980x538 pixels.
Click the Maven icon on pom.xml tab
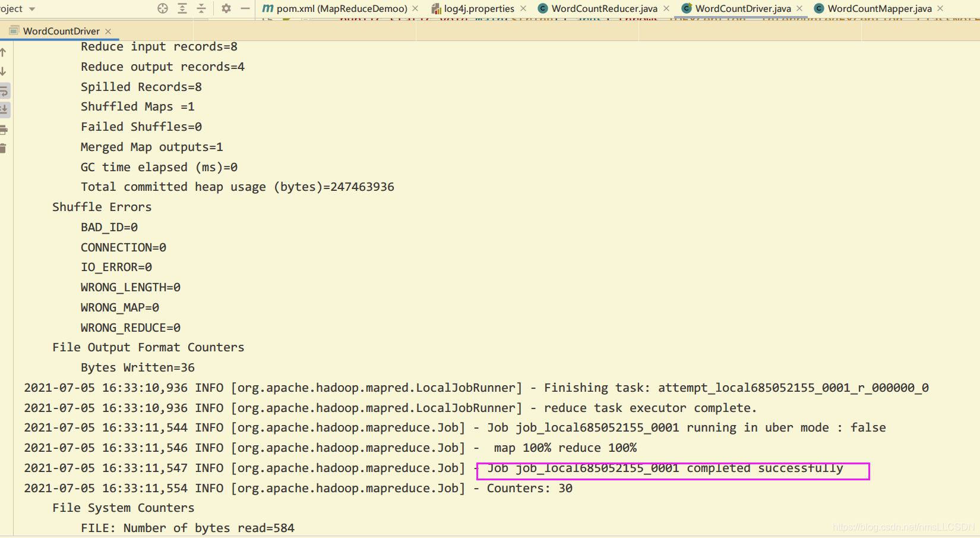click(x=268, y=8)
